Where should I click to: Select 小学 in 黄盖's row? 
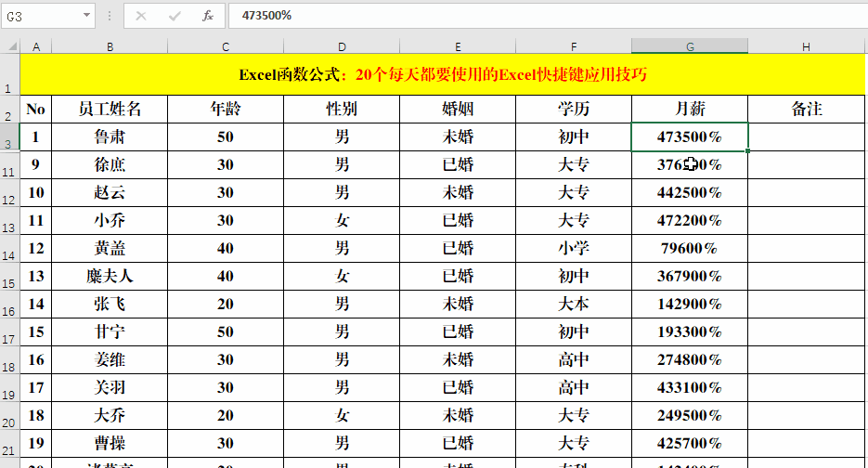[574, 248]
